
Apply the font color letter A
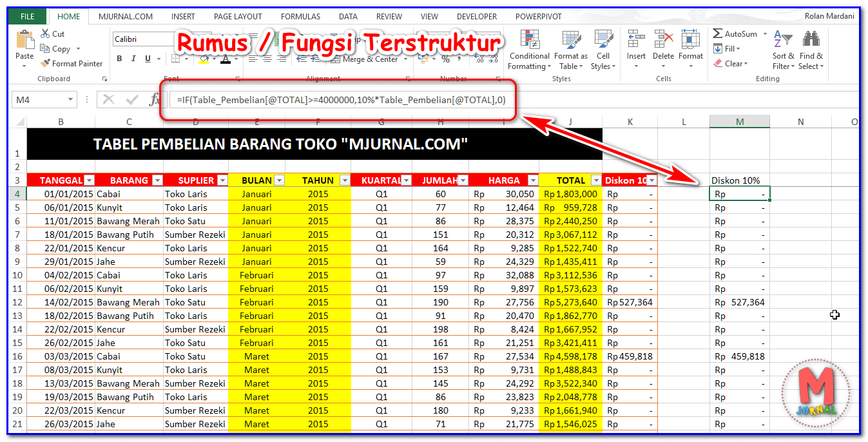(x=225, y=59)
